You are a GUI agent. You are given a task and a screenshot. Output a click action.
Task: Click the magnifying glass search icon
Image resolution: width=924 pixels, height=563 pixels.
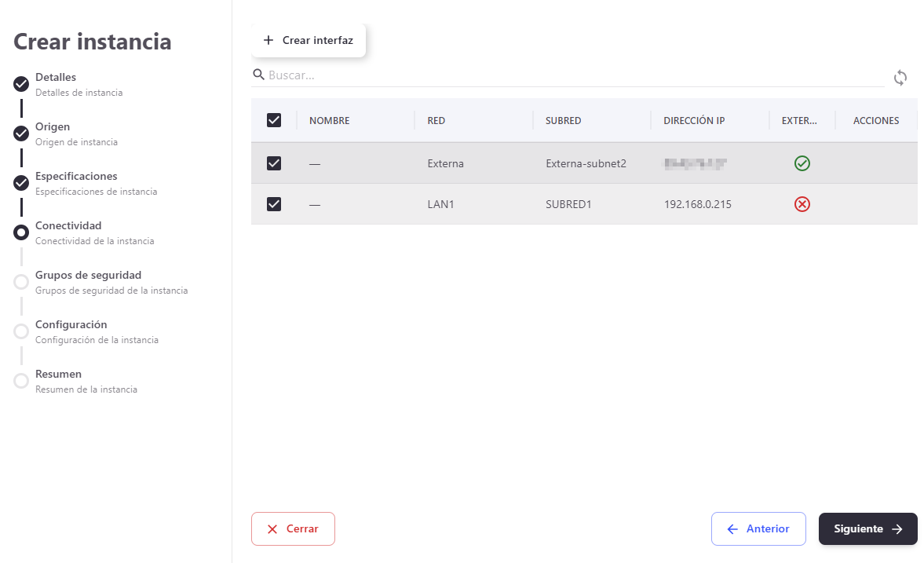coord(258,75)
